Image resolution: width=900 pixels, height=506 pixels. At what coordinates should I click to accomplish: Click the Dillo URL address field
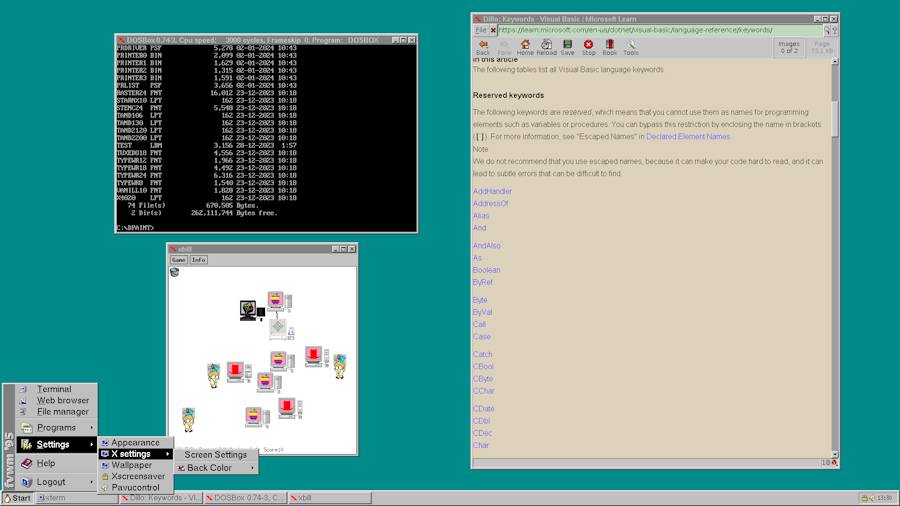[660, 30]
